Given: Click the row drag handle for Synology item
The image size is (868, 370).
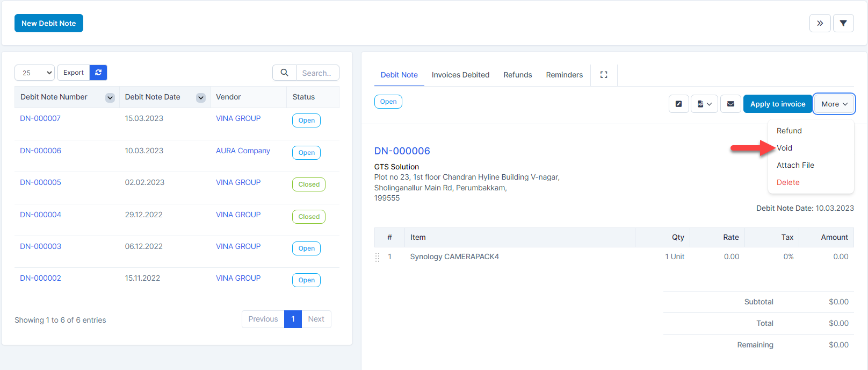Looking at the screenshot, I should [377, 257].
